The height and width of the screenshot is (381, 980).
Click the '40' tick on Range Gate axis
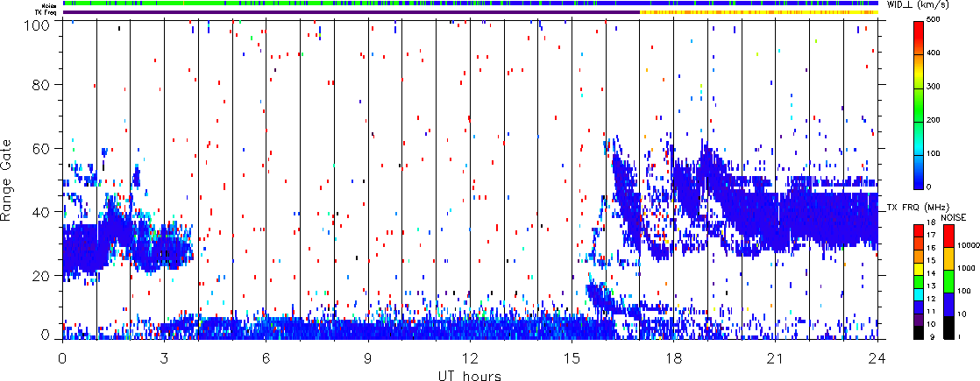[40, 211]
